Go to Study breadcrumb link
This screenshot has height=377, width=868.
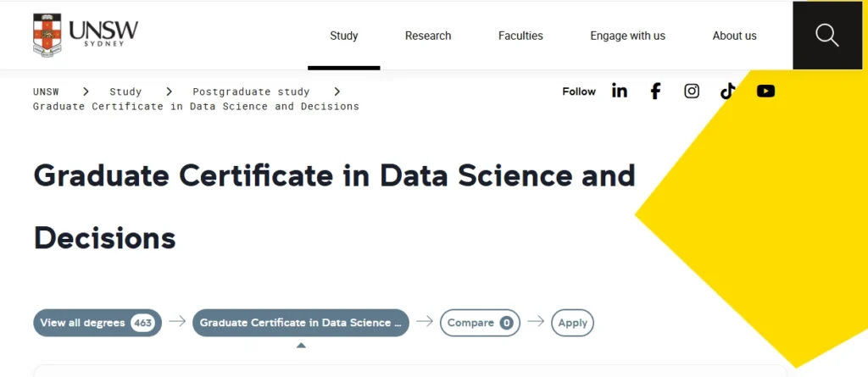125,91
